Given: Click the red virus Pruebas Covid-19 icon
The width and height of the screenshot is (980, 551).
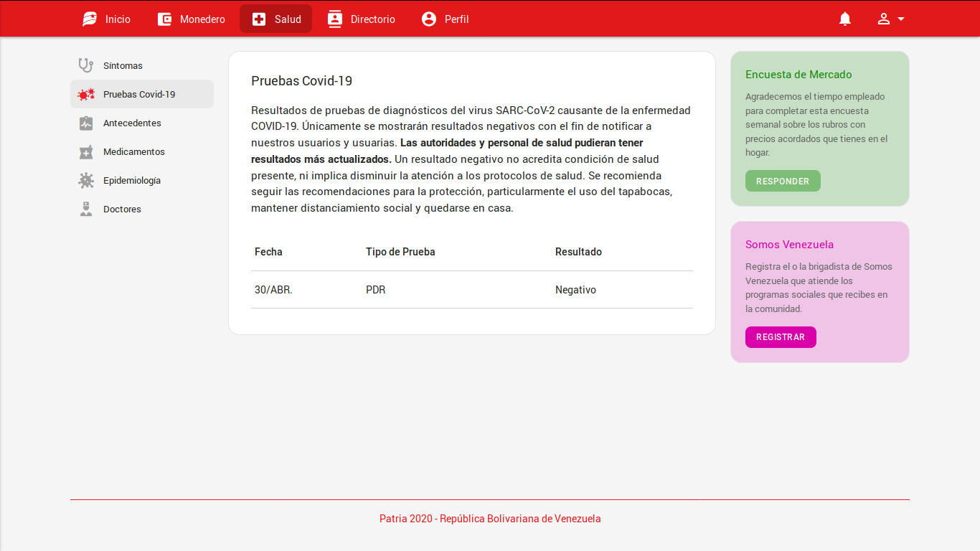Looking at the screenshot, I should point(86,94).
